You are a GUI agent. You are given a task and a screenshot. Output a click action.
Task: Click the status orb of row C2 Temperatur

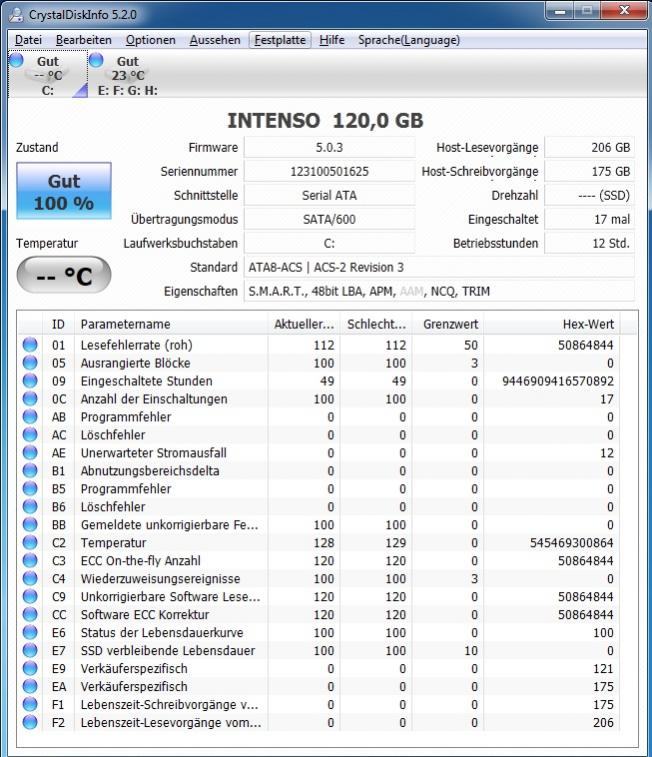click(30, 542)
